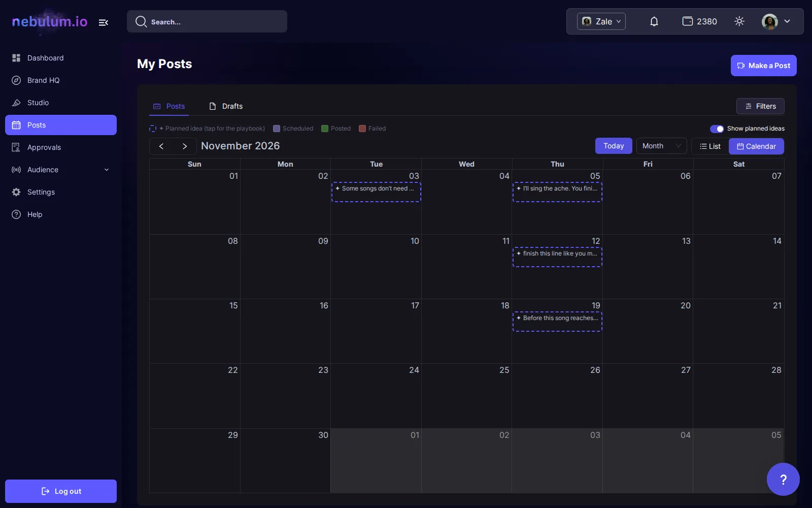Toggle Show planned ideas switch

click(x=717, y=129)
